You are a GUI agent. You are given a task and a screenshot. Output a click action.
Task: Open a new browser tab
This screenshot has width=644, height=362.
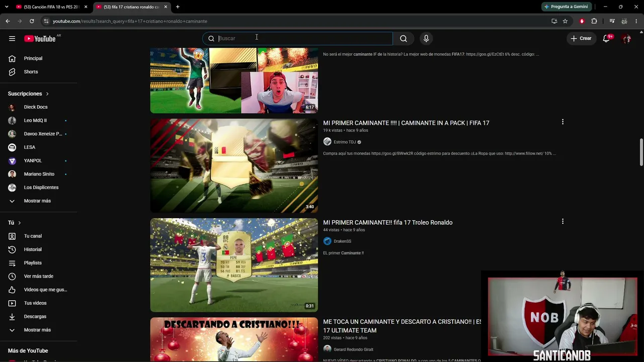click(178, 7)
